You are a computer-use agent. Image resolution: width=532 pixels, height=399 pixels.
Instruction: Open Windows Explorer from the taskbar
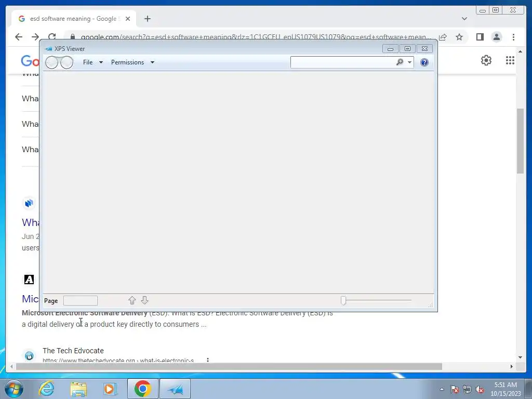(x=78, y=389)
